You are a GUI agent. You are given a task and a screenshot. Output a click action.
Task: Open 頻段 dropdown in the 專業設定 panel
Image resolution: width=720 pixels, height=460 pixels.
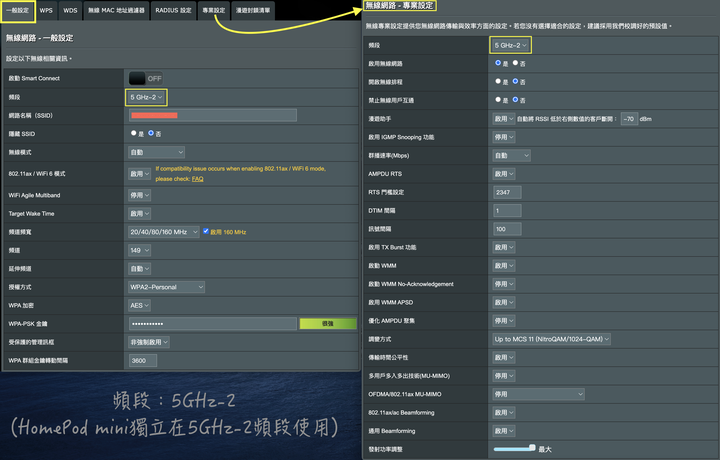coord(511,45)
